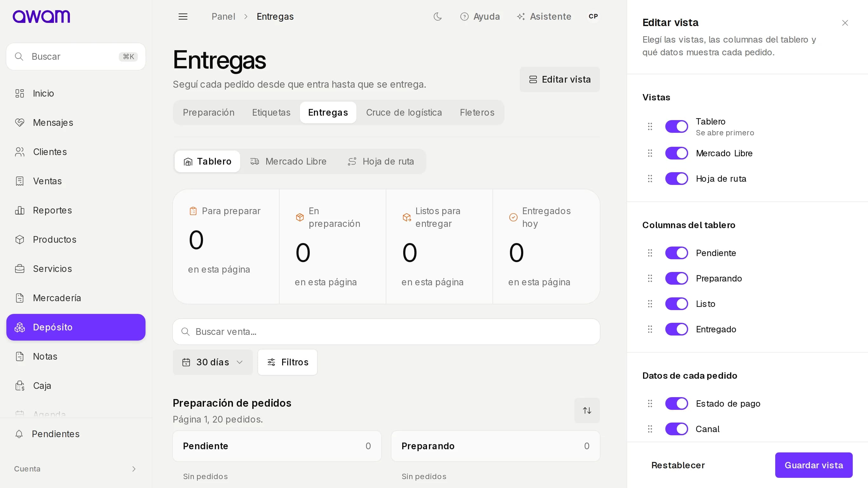Click the CP user avatar
The width and height of the screenshot is (868, 488).
[593, 16]
